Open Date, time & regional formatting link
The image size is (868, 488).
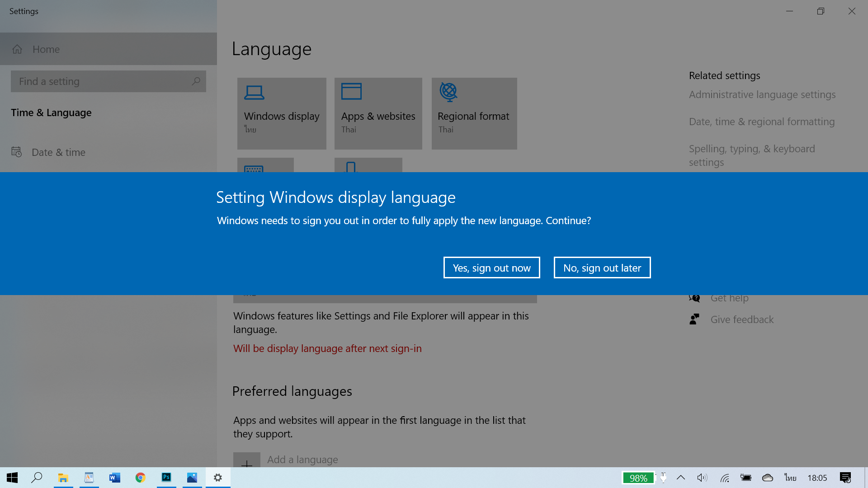pyautogui.click(x=762, y=122)
